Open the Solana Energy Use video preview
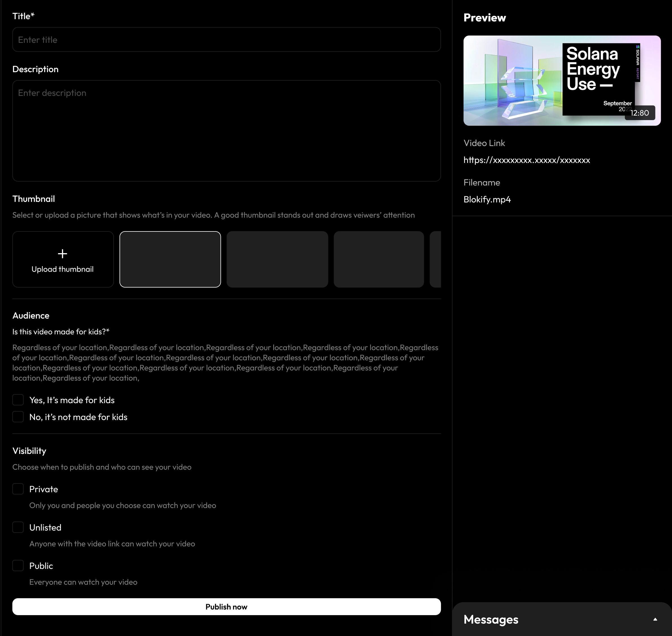Image resolution: width=672 pixels, height=636 pixels. (x=562, y=81)
